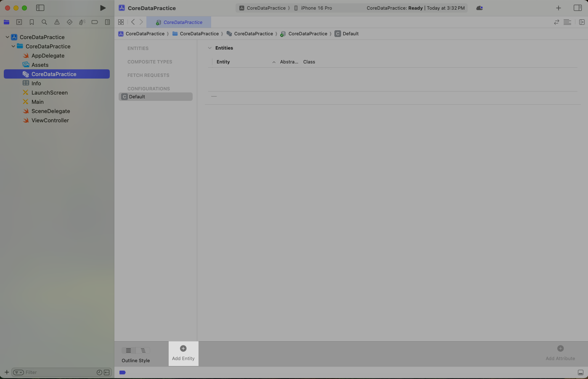588x379 pixels.
Task: Click the minus remove entity button
Action: point(214,96)
